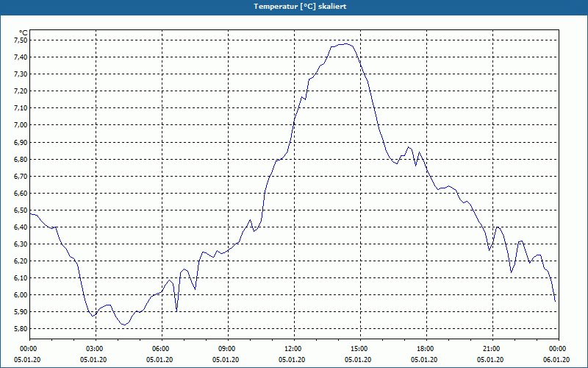This screenshot has height=368, width=588.
Task: Select the 06:00 time axis label
Action: point(161,349)
